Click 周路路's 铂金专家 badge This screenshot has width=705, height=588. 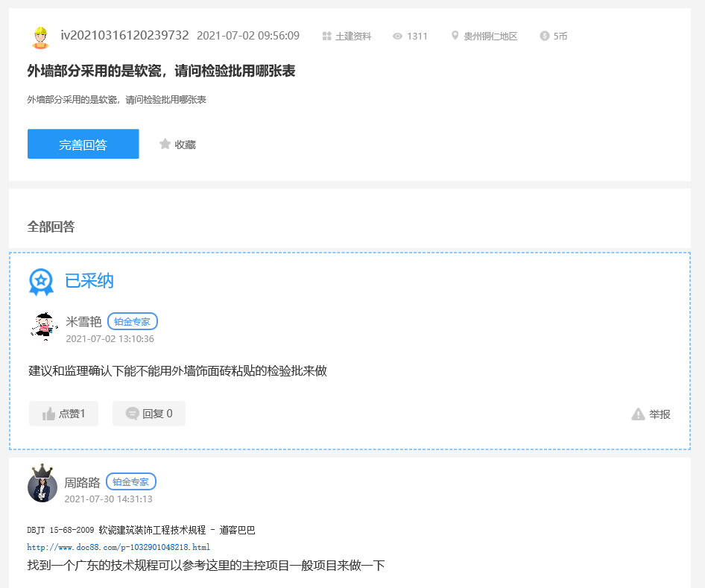click(131, 482)
